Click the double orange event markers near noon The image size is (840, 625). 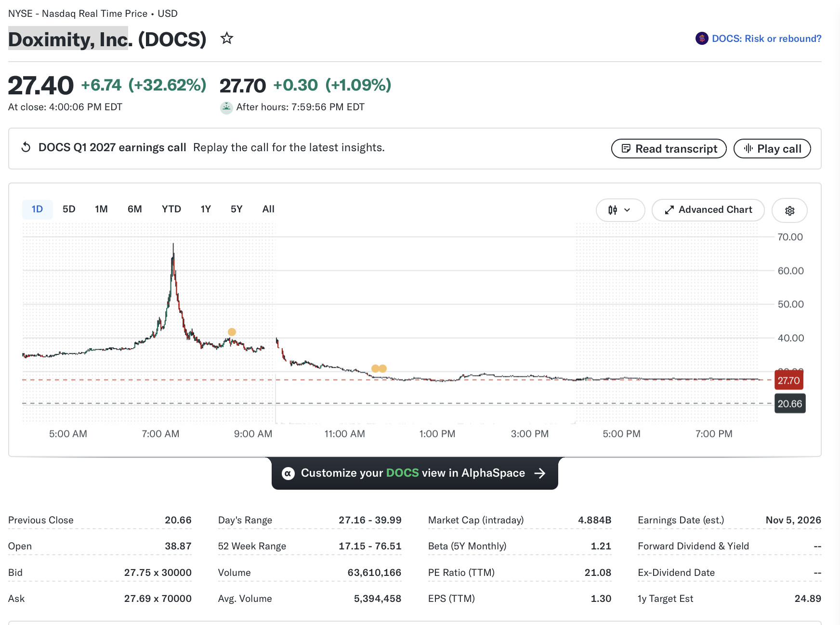click(x=379, y=368)
